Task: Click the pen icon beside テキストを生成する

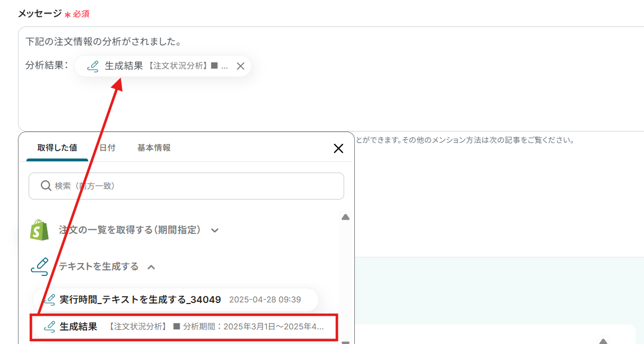Action: (40, 266)
